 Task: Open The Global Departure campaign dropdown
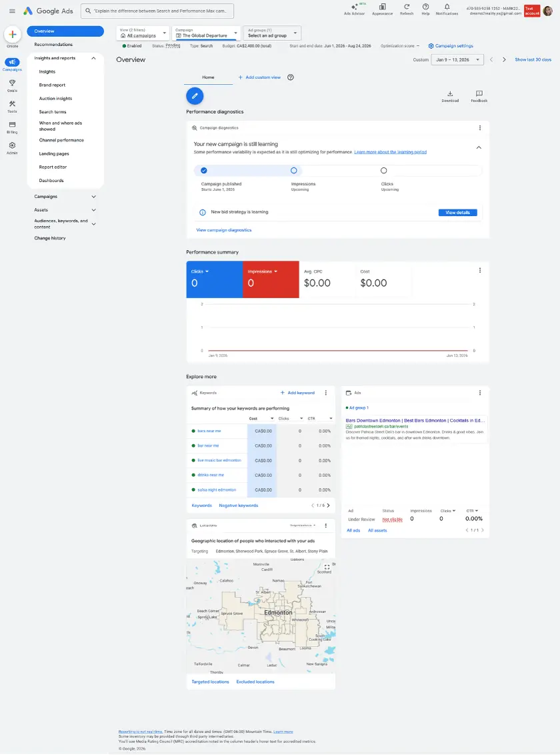click(x=206, y=33)
